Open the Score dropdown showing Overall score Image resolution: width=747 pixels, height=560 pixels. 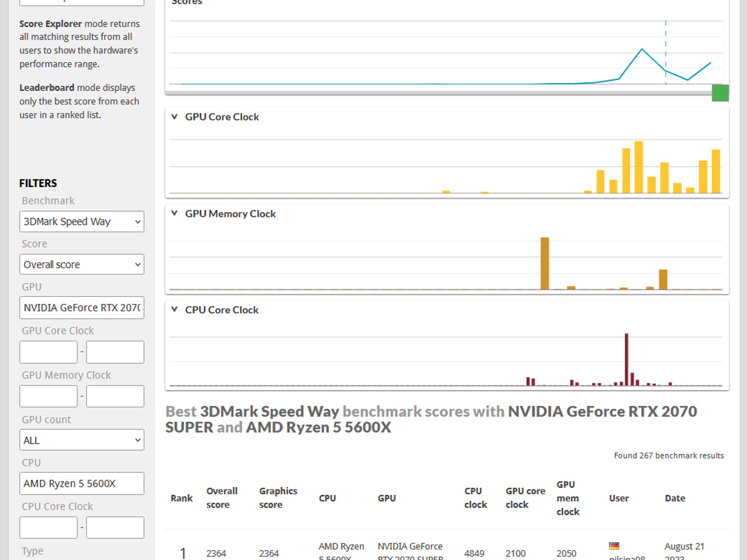82,264
